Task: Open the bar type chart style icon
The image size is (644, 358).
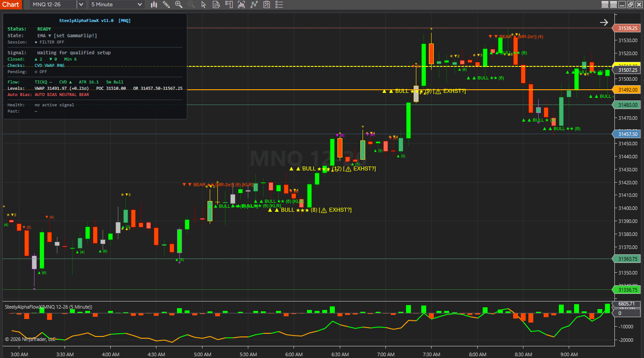Action: click(x=154, y=4)
